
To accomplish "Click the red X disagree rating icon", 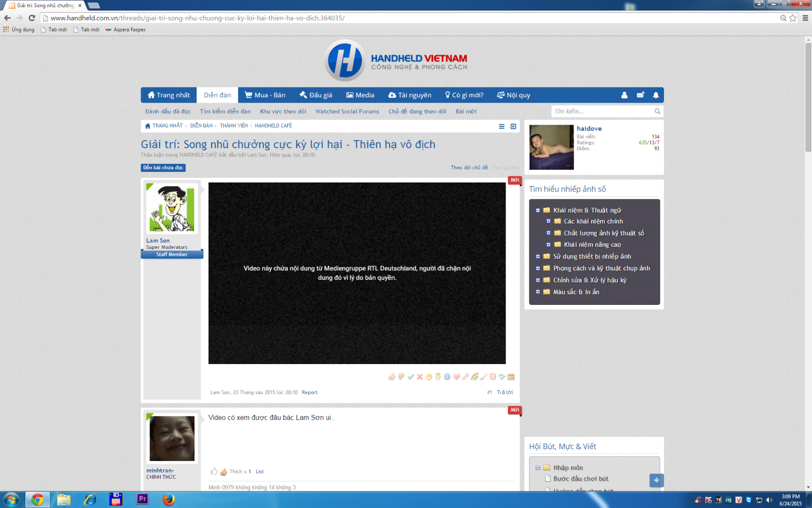I will [x=420, y=377].
